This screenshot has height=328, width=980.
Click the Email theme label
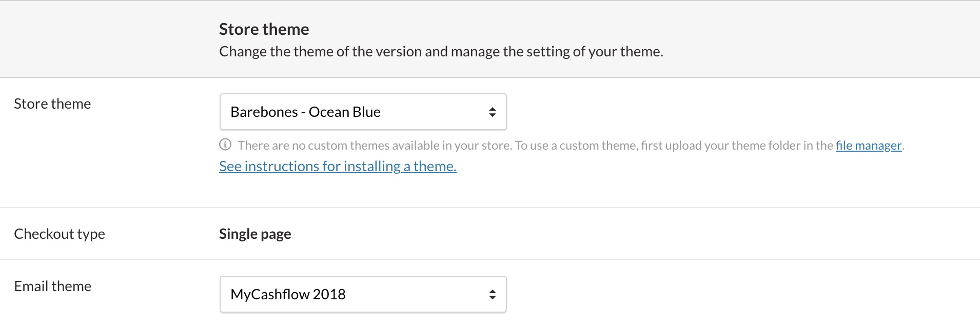click(x=53, y=286)
